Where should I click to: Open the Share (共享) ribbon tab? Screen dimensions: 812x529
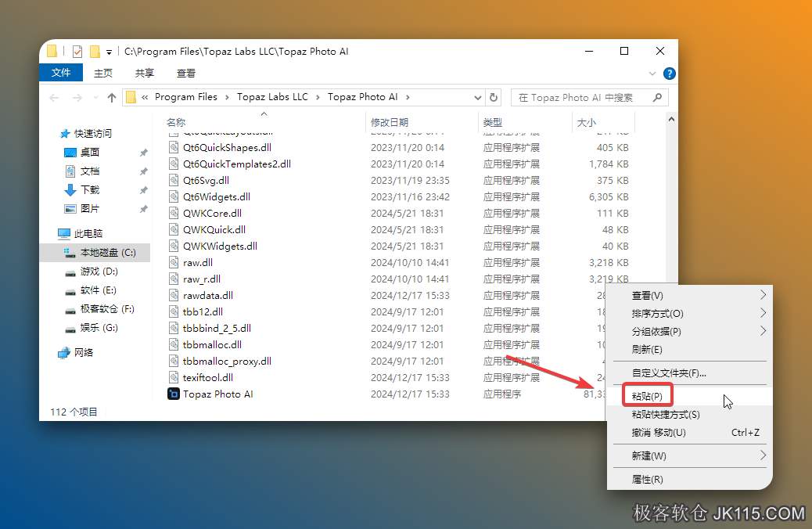click(x=145, y=73)
